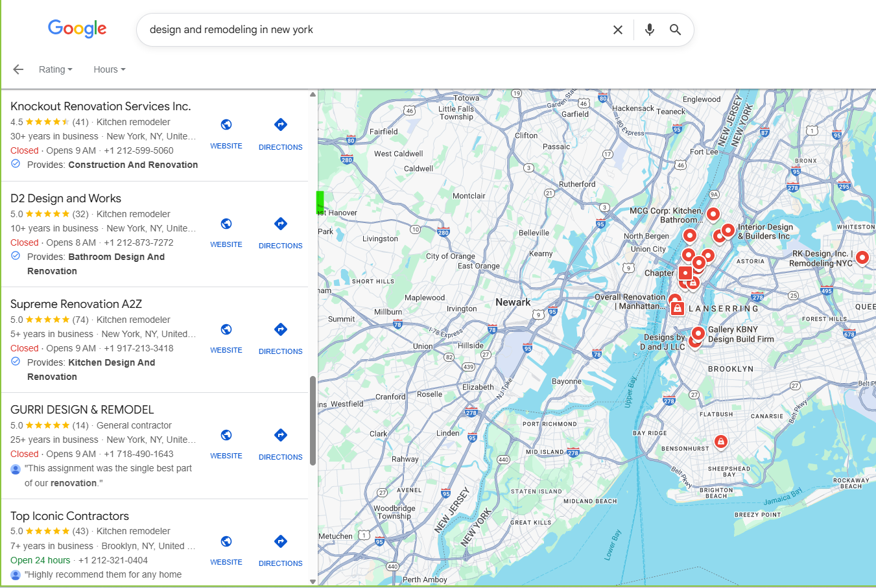
Task: Click the Montclair label on the map
Action: (469, 196)
